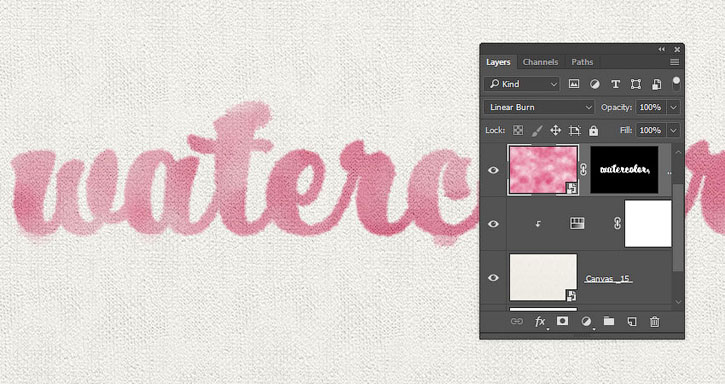Close the Layers panel
The width and height of the screenshot is (725, 384).
[x=677, y=49]
